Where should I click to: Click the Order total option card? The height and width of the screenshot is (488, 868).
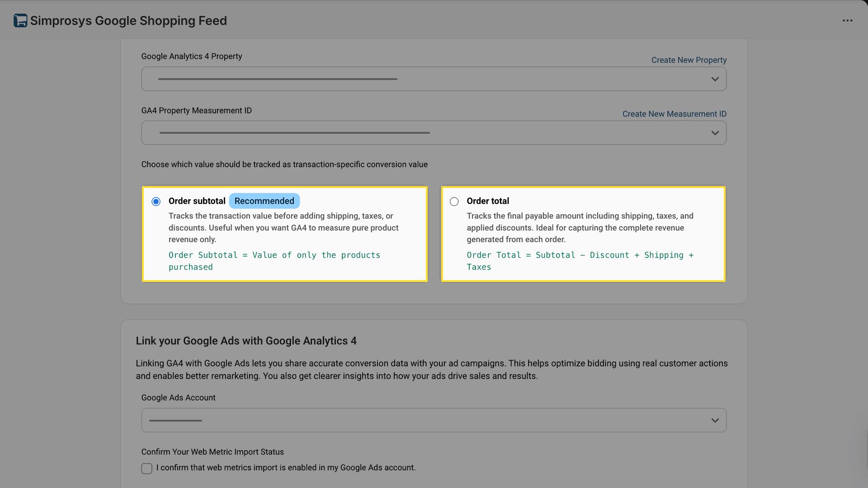pos(583,234)
